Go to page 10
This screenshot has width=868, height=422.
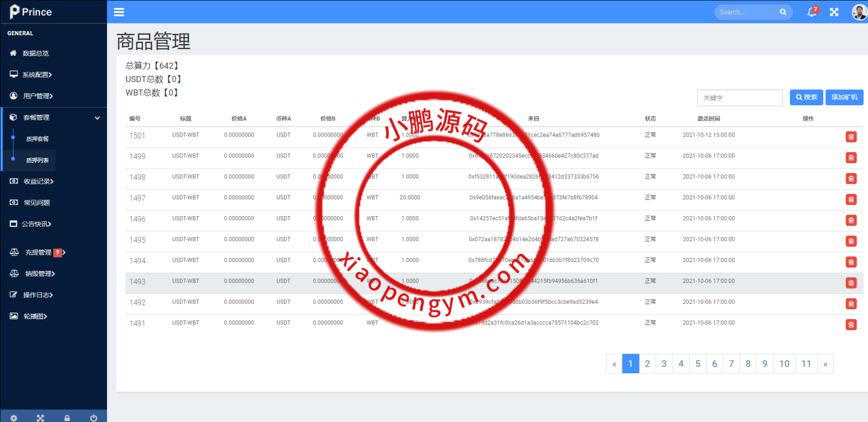pyautogui.click(x=784, y=364)
